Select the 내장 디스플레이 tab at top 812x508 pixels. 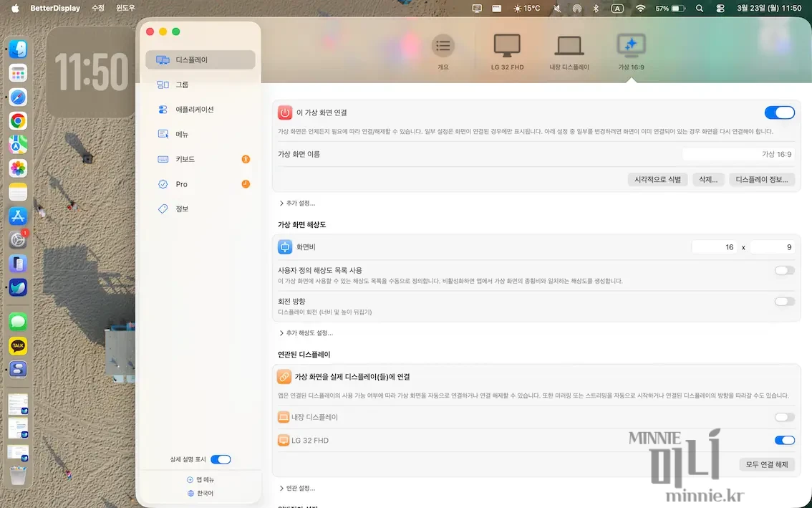[569, 52]
